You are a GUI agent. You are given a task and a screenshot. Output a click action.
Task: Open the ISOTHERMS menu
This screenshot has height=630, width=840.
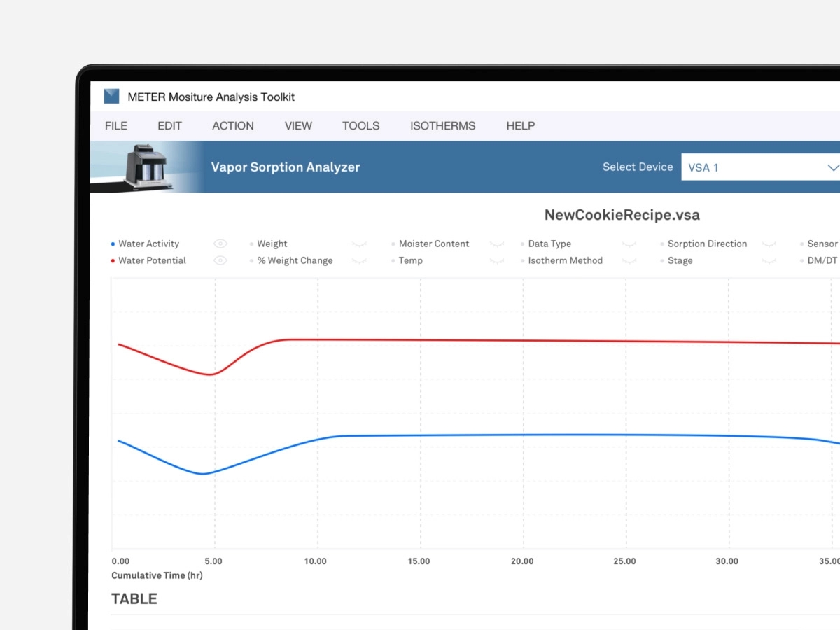coord(442,126)
